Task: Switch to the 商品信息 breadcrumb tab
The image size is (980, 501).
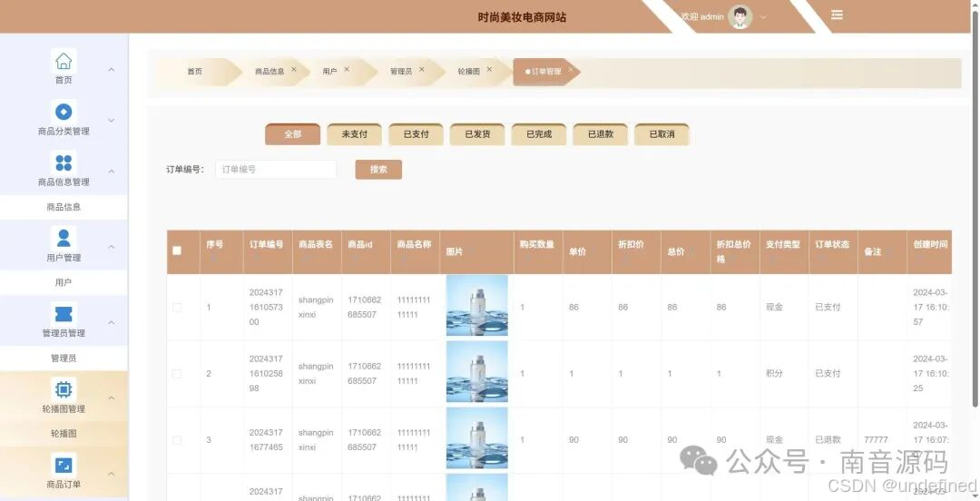Action: [x=269, y=72]
